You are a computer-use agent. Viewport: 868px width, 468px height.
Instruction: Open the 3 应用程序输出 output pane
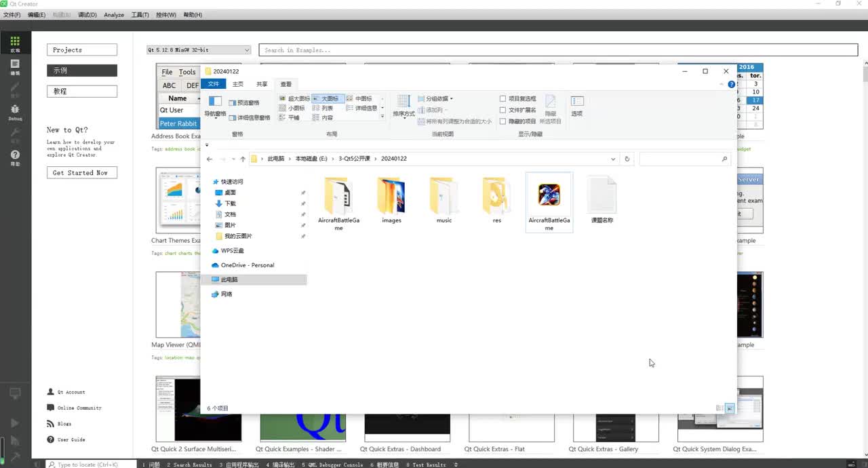pos(240,465)
